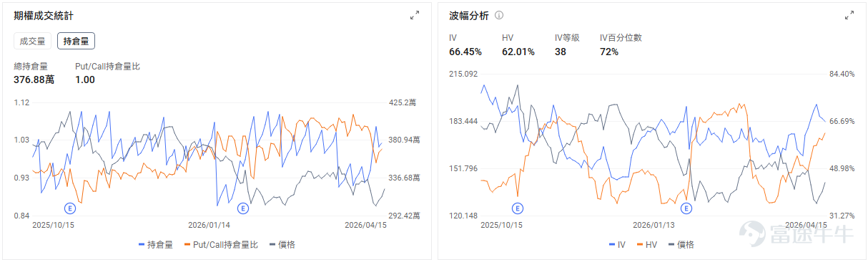868x260 pixels.
Task: Click the 1.12 left axis label
Action: 21,102
